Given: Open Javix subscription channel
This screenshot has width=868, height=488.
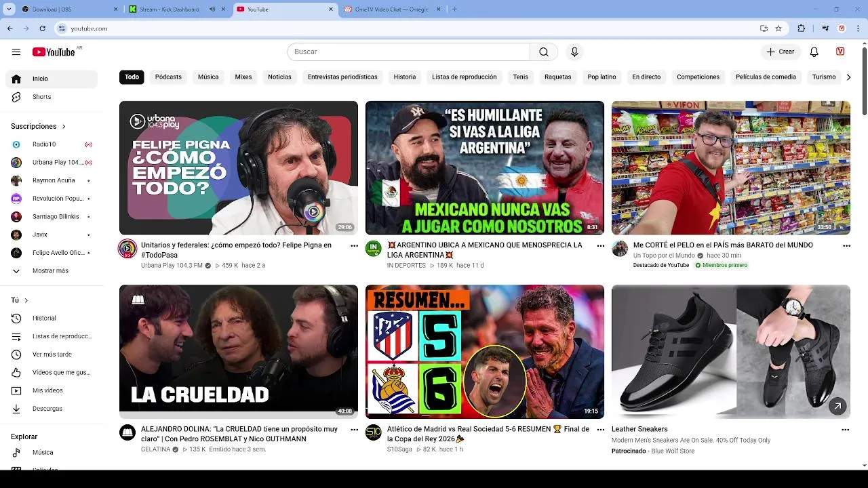Looking at the screenshot, I should tap(52, 235).
